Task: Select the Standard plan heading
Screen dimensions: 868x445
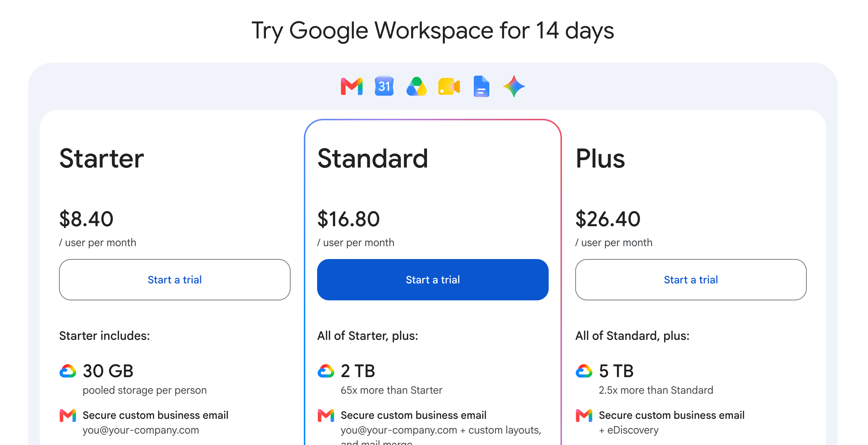Action: tap(373, 159)
